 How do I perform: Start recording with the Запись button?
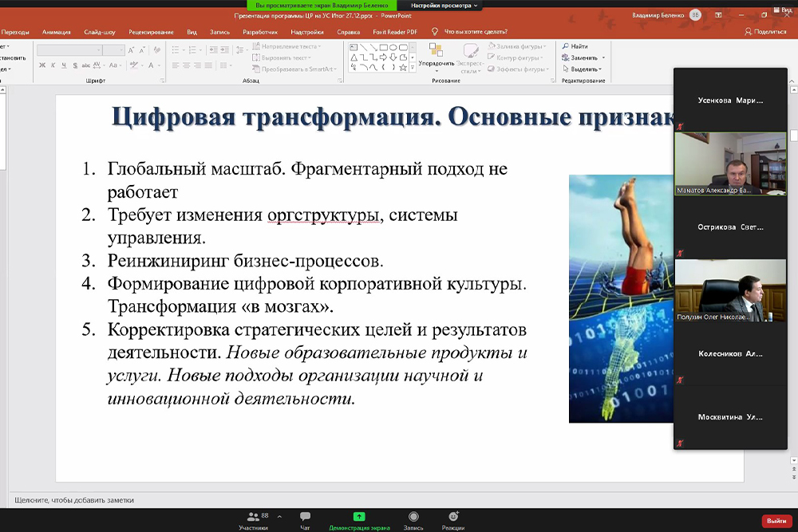click(x=413, y=519)
